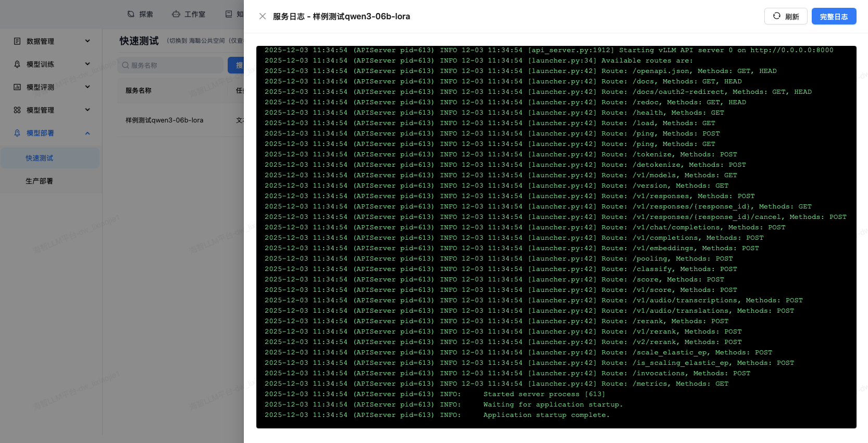Click the 模型训练 bell icon
The height and width of the screenshot is (443, 868).
point(17,64)
